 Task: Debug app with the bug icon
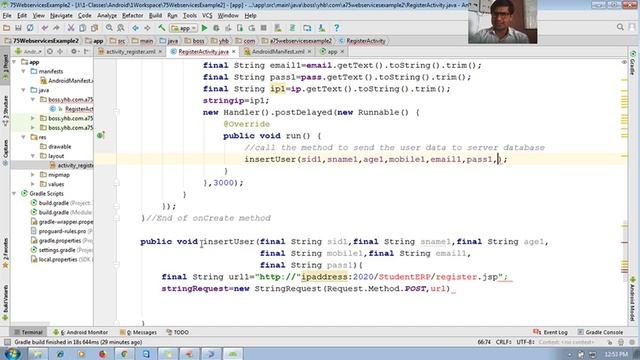[x=216, y=28]
